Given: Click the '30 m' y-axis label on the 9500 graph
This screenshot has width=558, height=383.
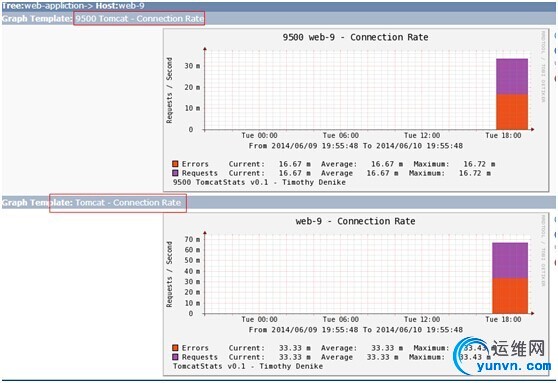Looking at the screenshot, I should click(x=192, y=66).
